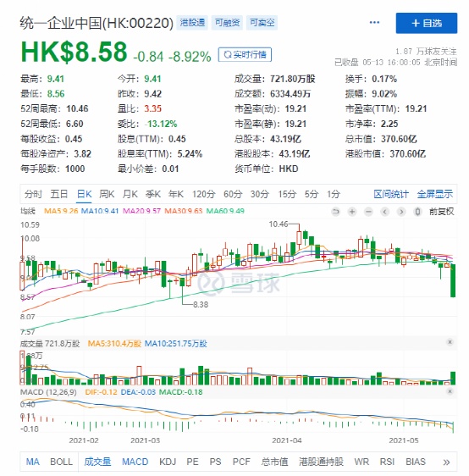
Task: Add stock to watchlist with +自选 button
Action: pyautogui.click(x=426, y=23)
